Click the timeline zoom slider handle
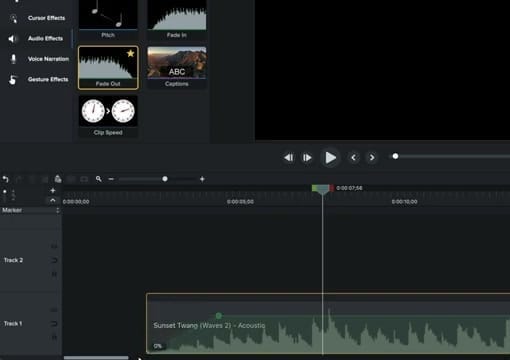Viewport: 510px width, 360px height. coord(165,179)
